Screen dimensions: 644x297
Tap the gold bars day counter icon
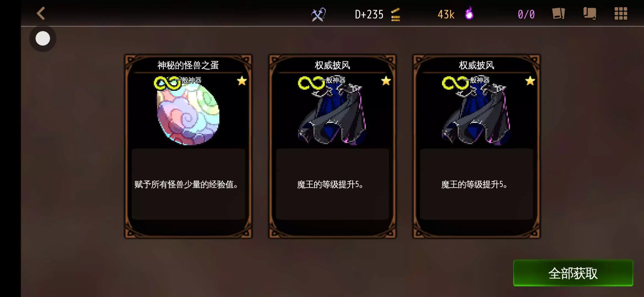point(395,15)
